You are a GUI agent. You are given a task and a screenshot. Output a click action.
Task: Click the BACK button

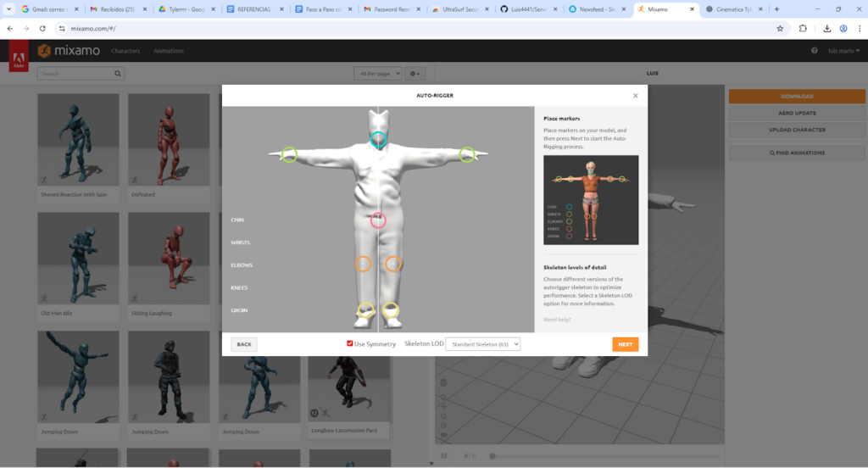(x=244, y=344)
